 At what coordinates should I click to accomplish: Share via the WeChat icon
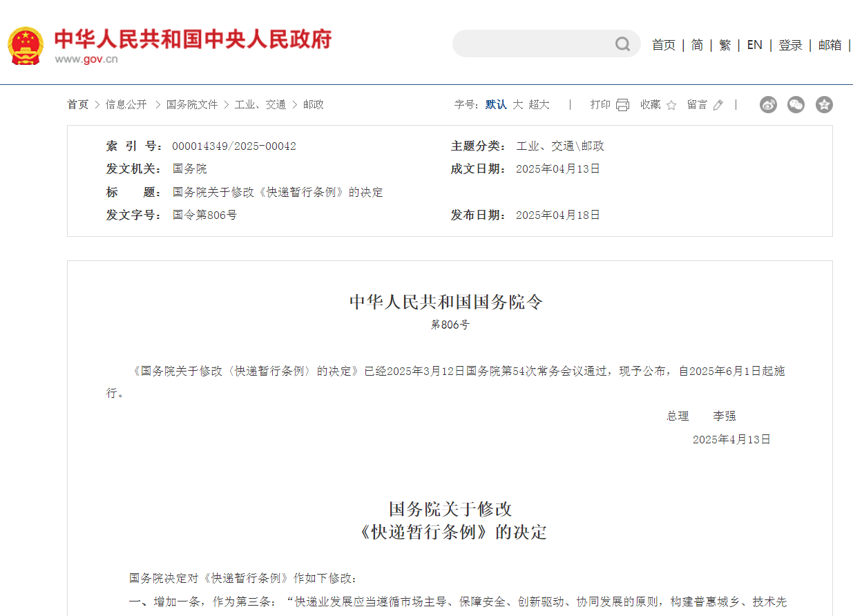coord(796,105)
